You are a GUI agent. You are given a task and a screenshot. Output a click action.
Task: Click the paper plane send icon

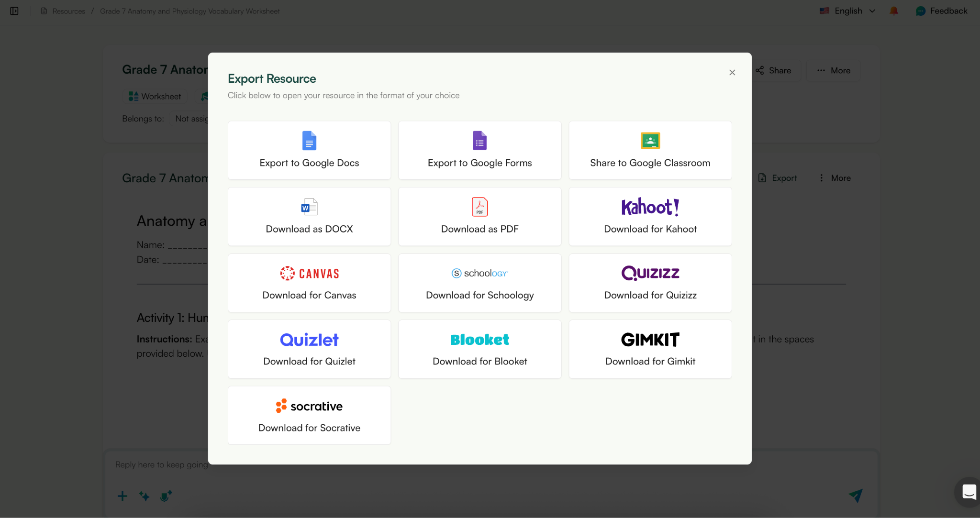pos(856,496)
